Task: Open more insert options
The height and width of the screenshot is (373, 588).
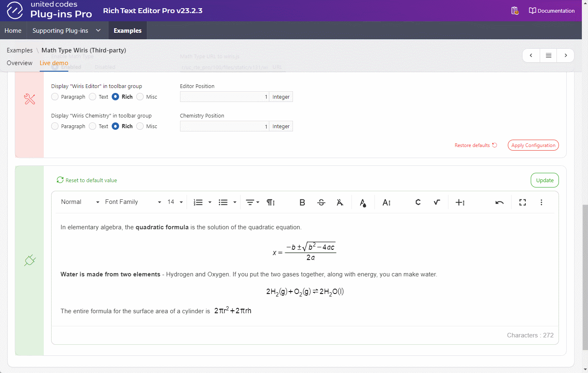Action: [x=460, y=202]
